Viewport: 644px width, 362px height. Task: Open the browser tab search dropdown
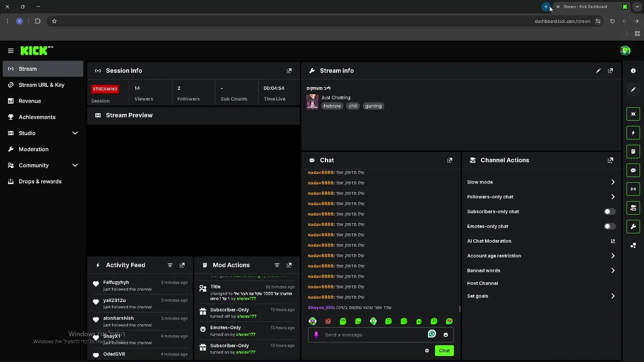coord(637,7)
